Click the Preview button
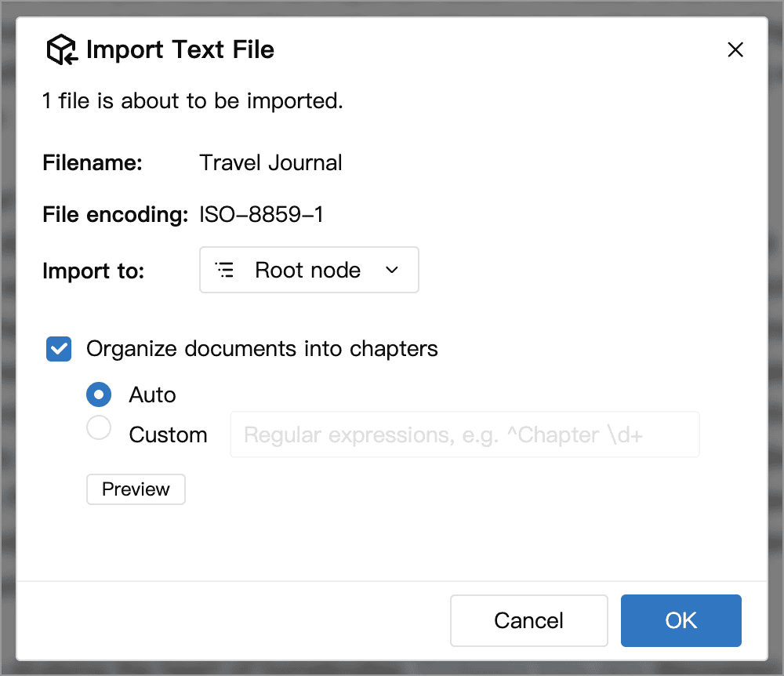 (136, 489)
